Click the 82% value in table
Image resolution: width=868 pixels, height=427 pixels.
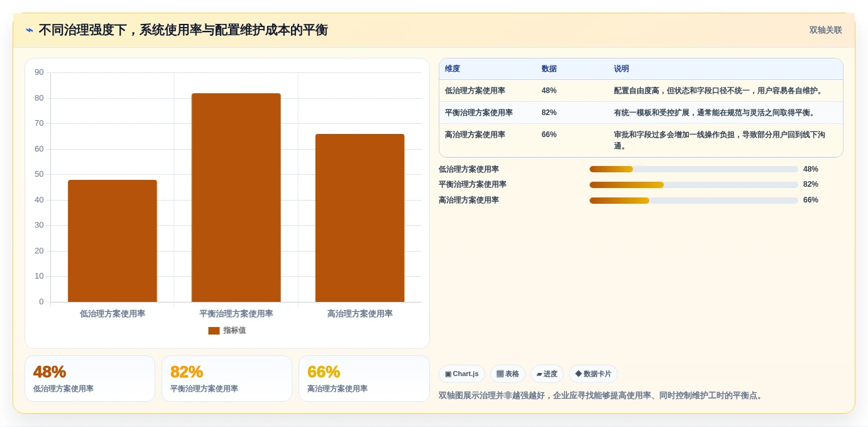tap(549, 113)
